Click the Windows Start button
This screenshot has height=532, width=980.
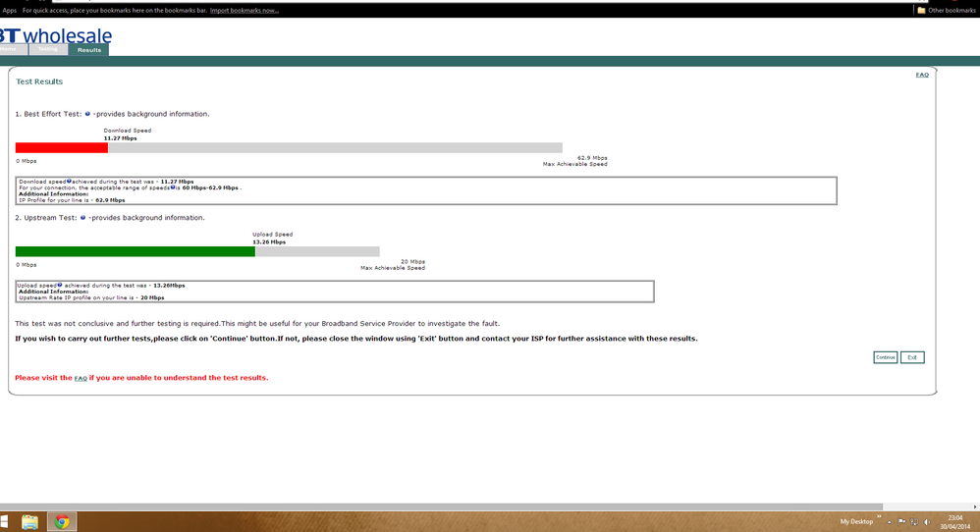(4, 521)
